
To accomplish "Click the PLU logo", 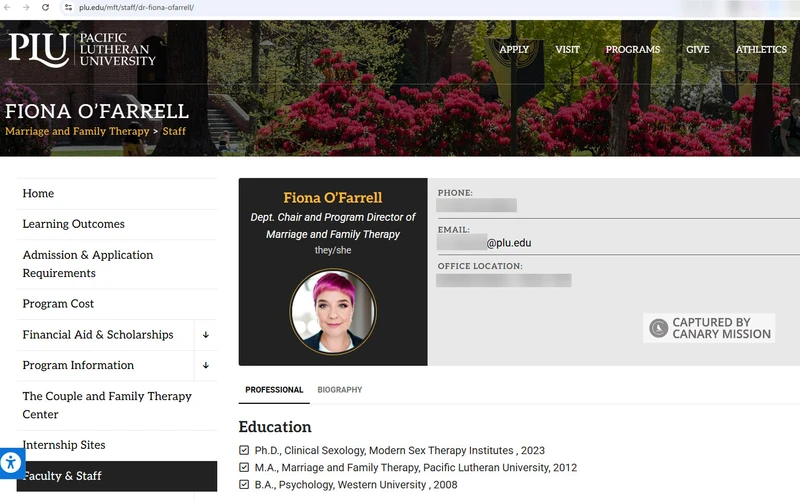I will [82, 50].
